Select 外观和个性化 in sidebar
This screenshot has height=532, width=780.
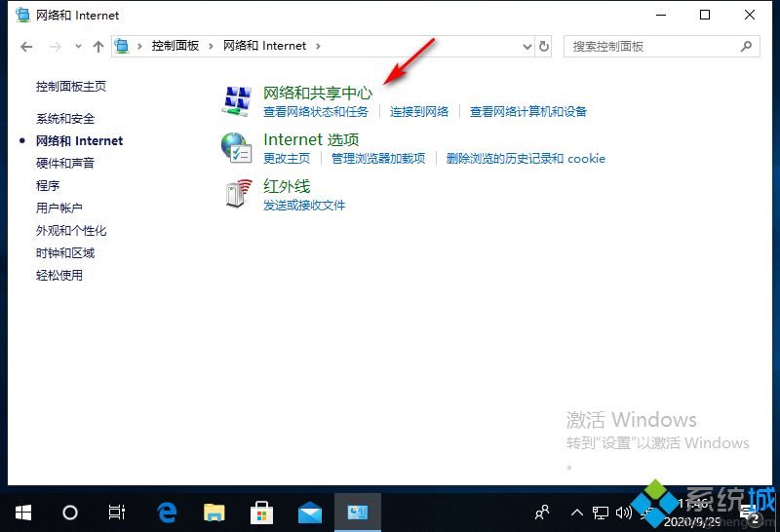pos(71,230)
